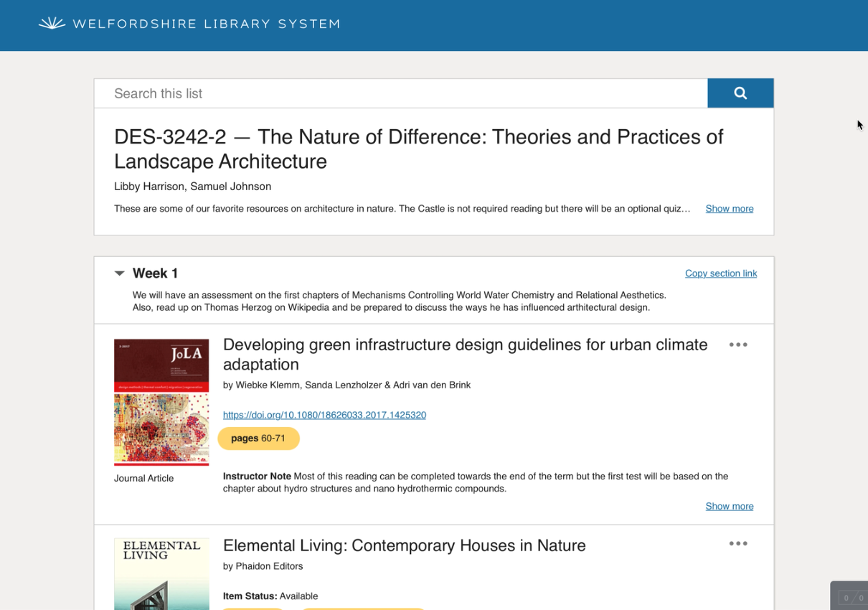Collapse the Week 1 section triangle
868x610 pixels.
(x=119, y=273)
